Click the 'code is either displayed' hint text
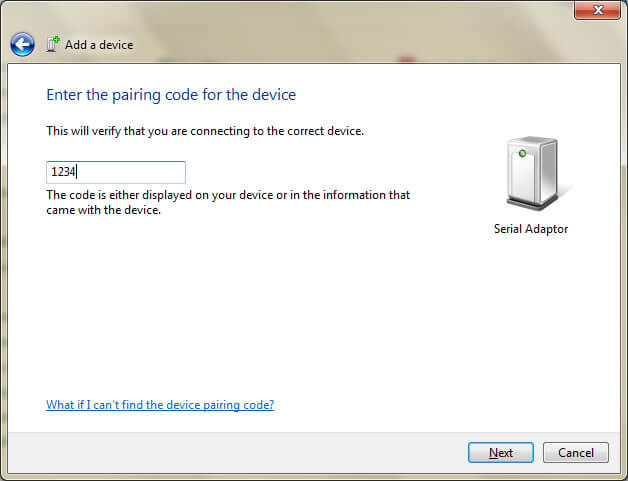The width and height of the screenshot is (628, 481). click(228, 196)
